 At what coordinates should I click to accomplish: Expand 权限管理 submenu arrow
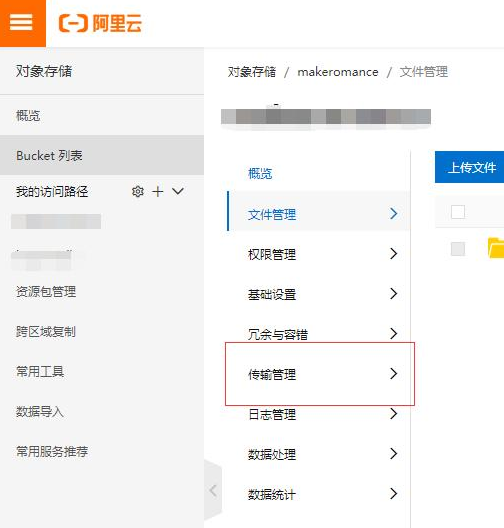pos(393,254)
